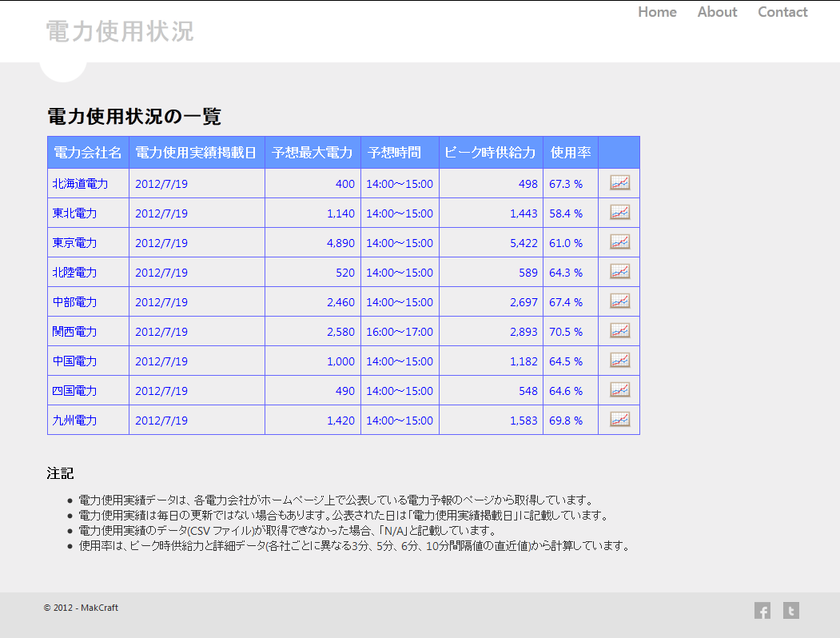The image size is (840, 638).
Task: Open chart icon for 東京電力 row
Action: point(620,241)
